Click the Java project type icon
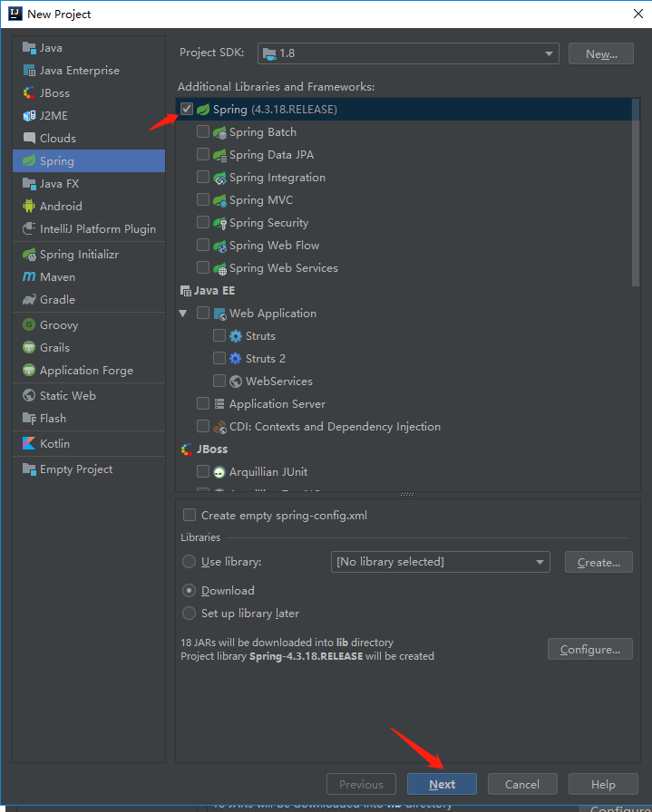The height and width of the screenshot is (812, 652). 29,48
